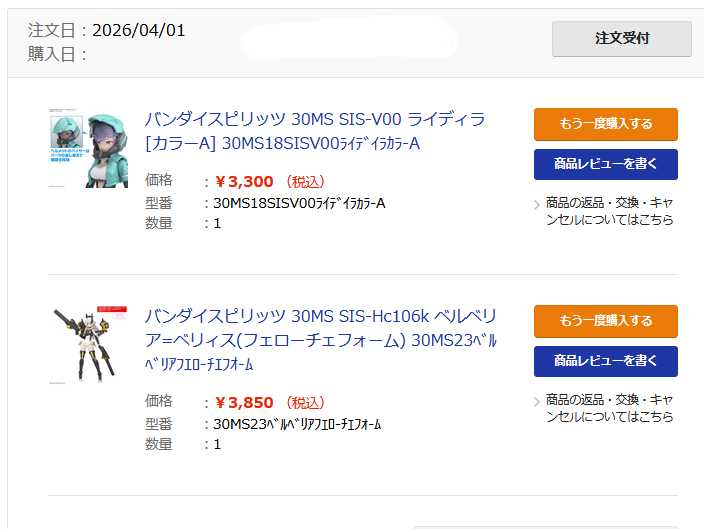Click the order date 2026/04/01
704x529 pixels.
138,30
